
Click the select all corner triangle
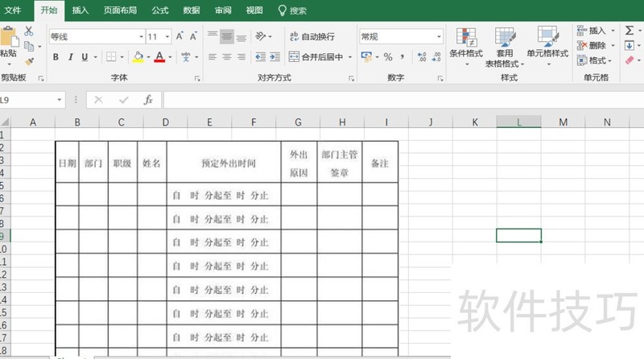coord(5,122)
